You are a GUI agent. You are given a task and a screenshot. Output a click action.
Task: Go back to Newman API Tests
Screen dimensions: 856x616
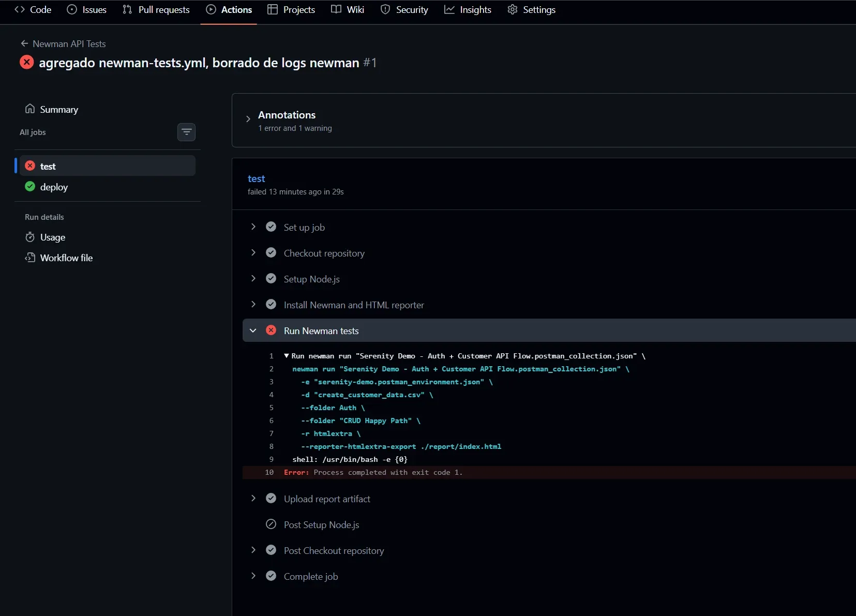pyautogui.click(x=68, y=44)
